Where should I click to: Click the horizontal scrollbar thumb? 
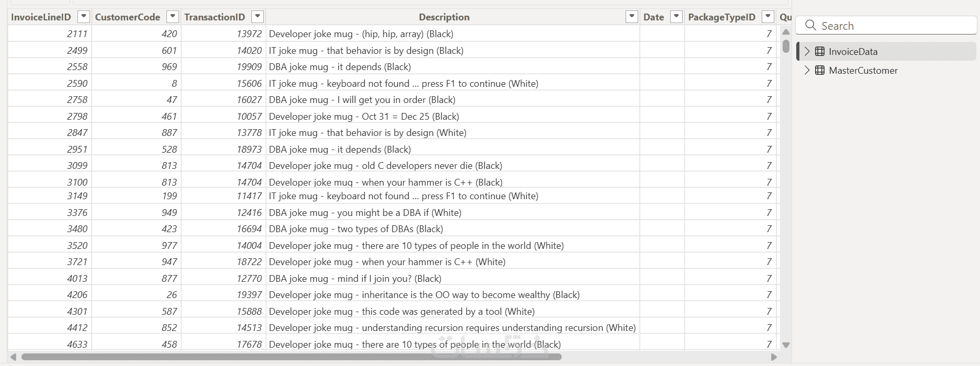pos(291,357)
